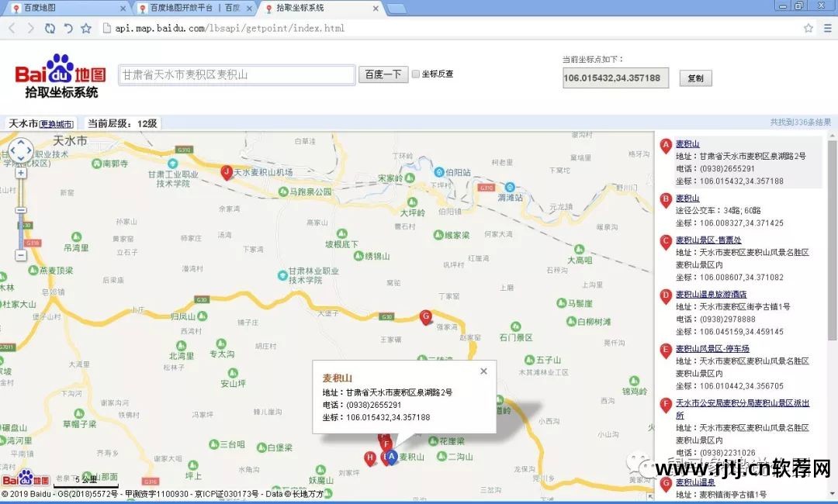Click red marker J at 天水麦积山机场
838x504 pixels.
227,172
